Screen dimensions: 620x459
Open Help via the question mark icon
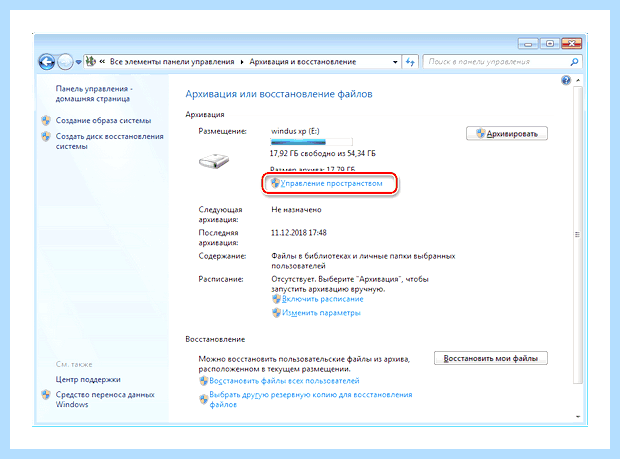pyautogui.click(x=566, y=80)
